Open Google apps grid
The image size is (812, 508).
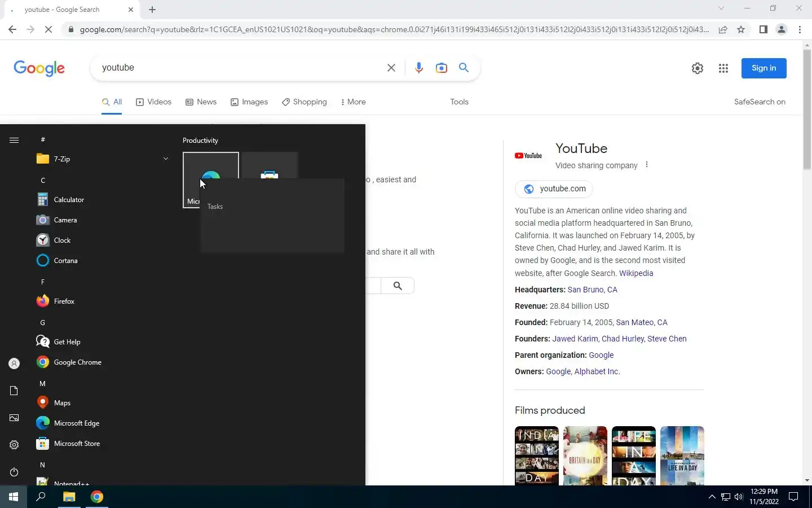click(x=723, y=68)
